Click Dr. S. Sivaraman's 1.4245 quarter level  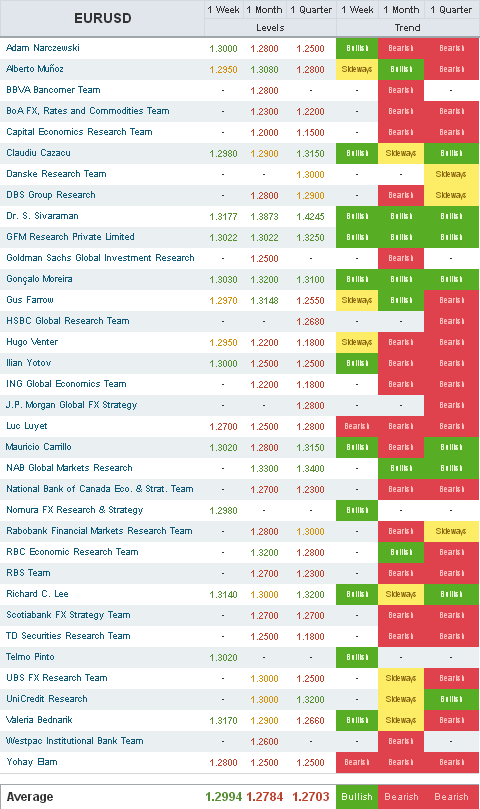(311, 217)
